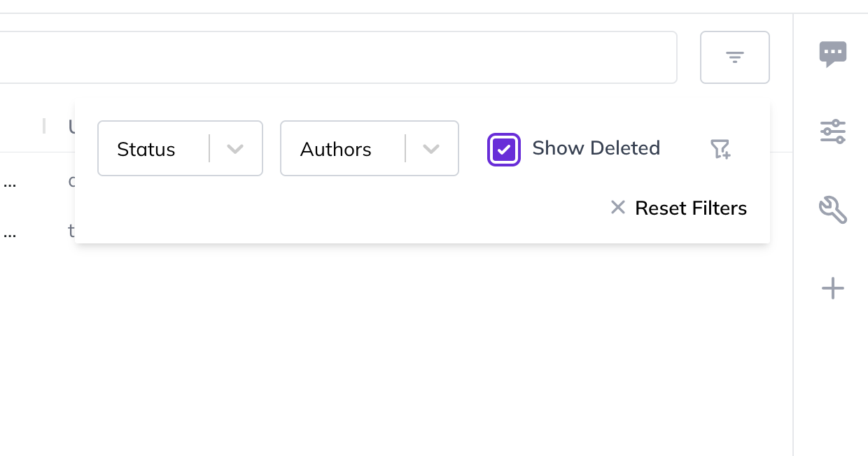Click the column header starting with U
Screen dimensions: 868x456
(x=71, y=127)
